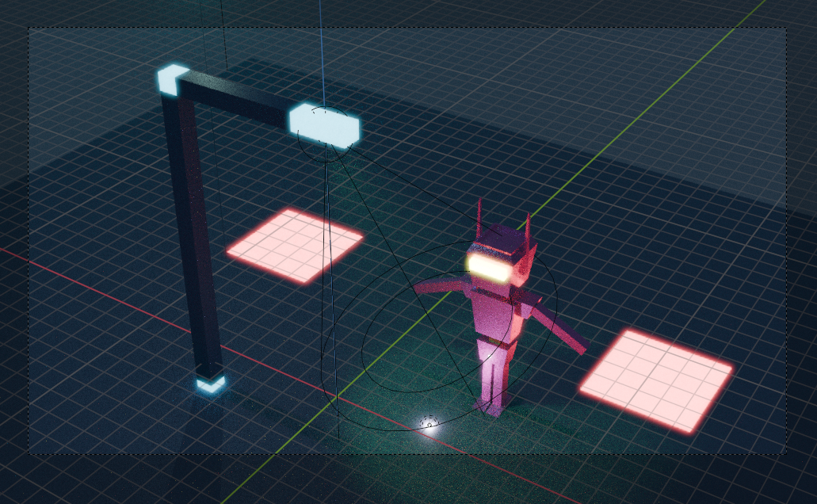Select the white point light on the floor

[429, 425]
